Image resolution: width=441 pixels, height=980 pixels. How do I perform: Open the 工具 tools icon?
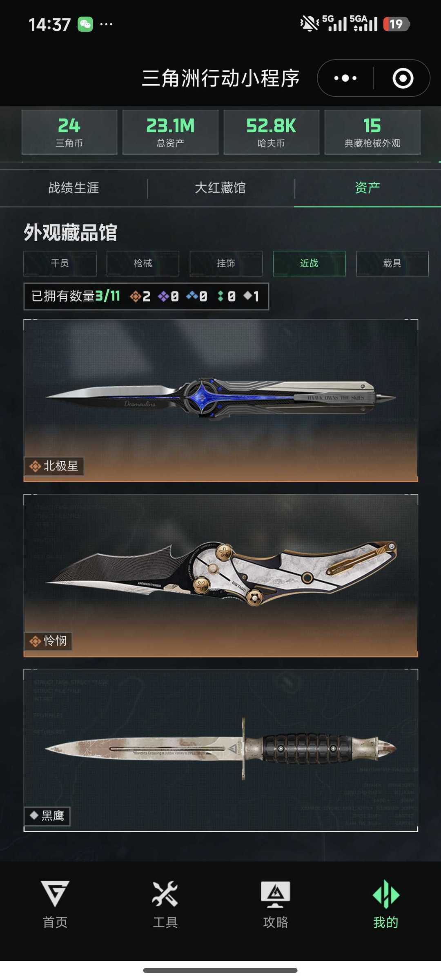[x=165, y=894]
